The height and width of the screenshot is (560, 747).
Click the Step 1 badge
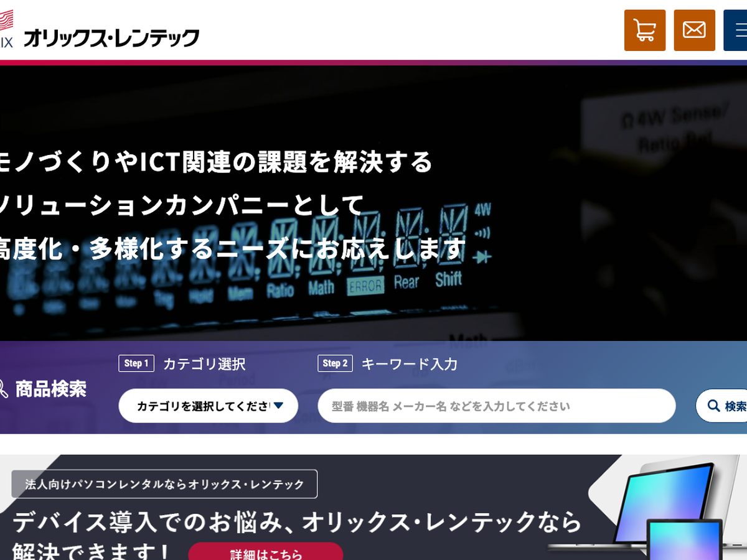click(x=136, y=363)
